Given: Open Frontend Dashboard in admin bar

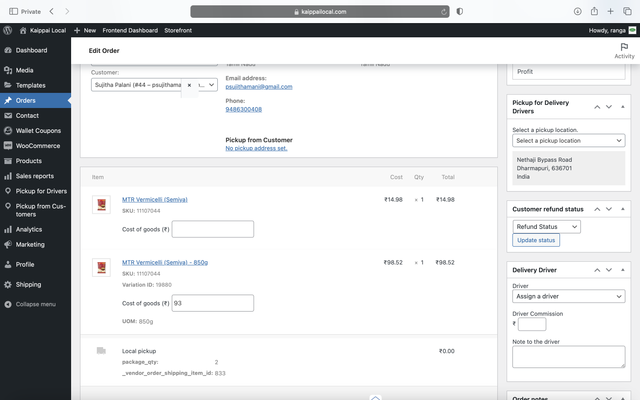Looking at the screenshot, I should pos(130,30).
